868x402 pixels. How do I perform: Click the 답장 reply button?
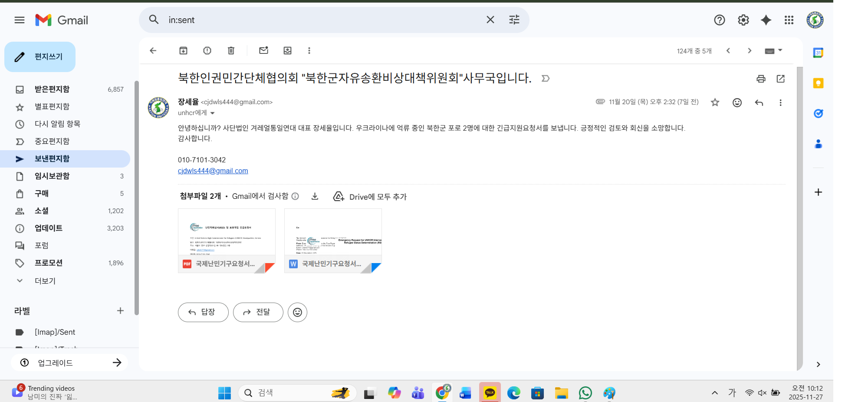pos(203,312)
